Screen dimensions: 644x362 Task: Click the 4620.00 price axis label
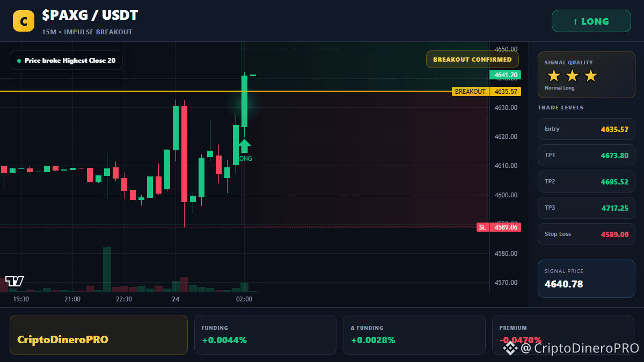506,137
